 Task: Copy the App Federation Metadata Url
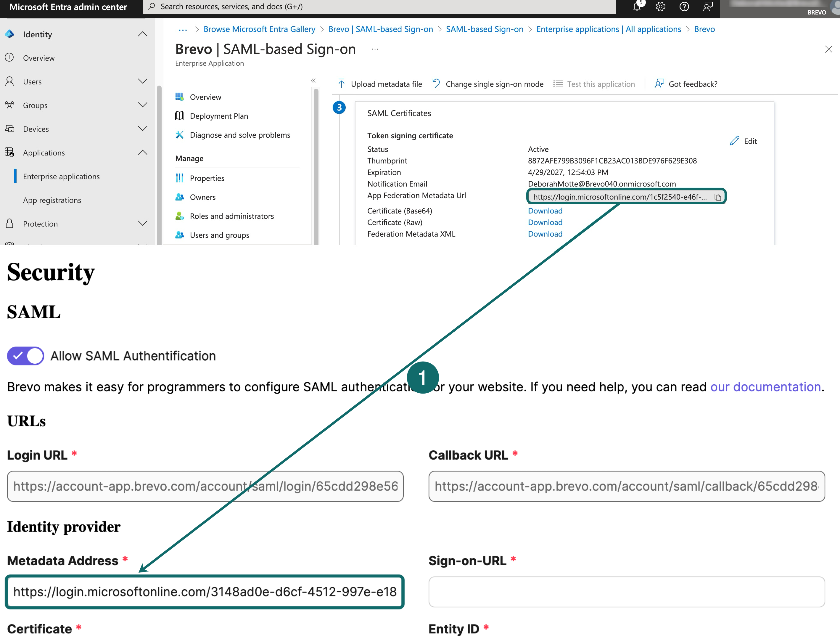pos(717,197)
